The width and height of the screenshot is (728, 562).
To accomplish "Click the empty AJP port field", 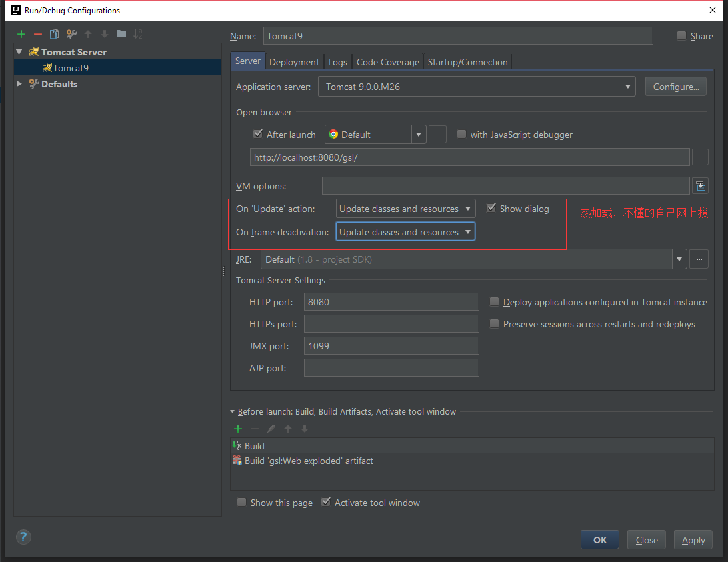I will 391,368.
